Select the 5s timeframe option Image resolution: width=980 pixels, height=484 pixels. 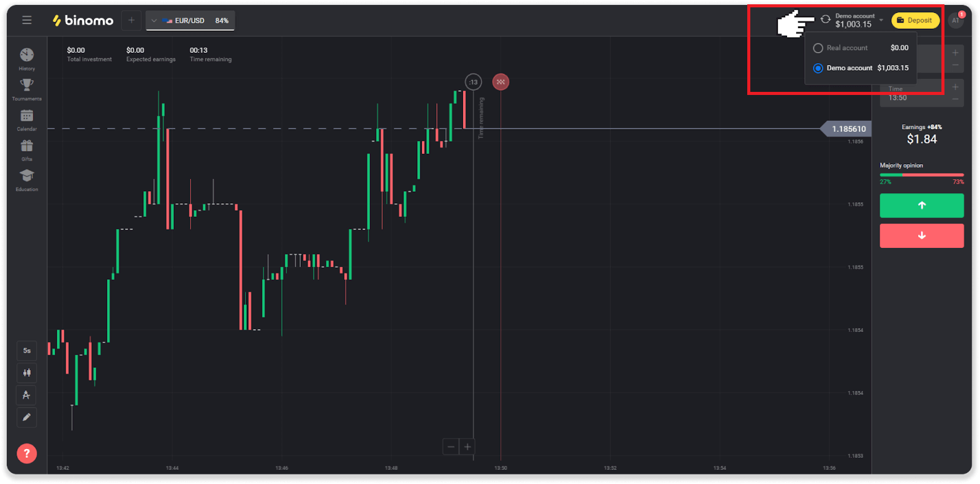coord(26,350)
